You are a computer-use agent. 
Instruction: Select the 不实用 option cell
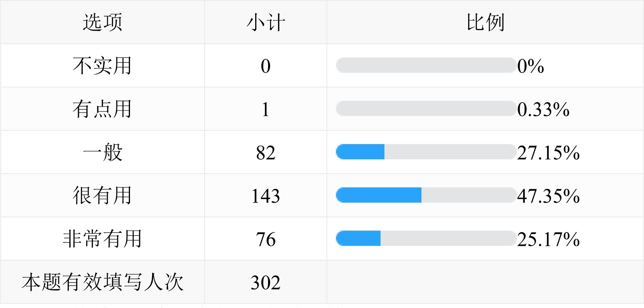102,66
